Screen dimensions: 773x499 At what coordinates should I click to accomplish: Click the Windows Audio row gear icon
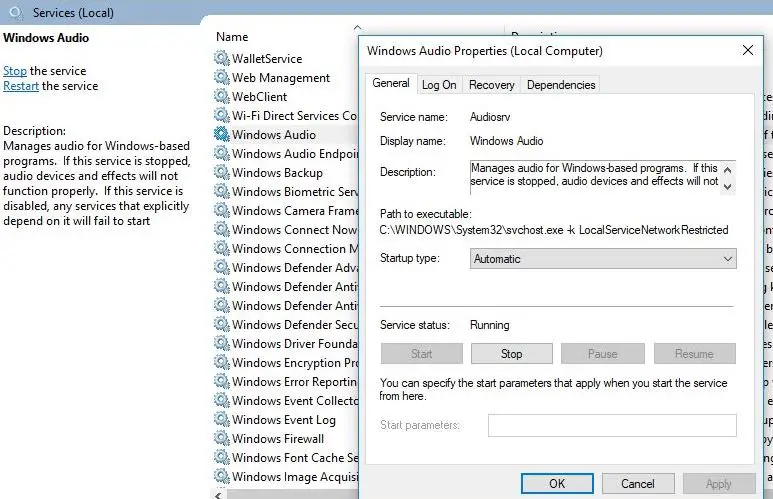tap(222, 134)
